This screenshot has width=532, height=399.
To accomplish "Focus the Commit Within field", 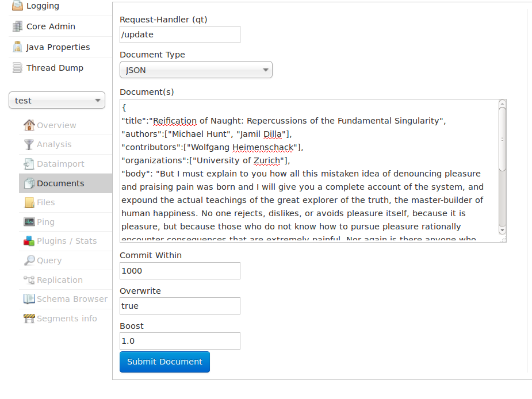I will [180, 271].
